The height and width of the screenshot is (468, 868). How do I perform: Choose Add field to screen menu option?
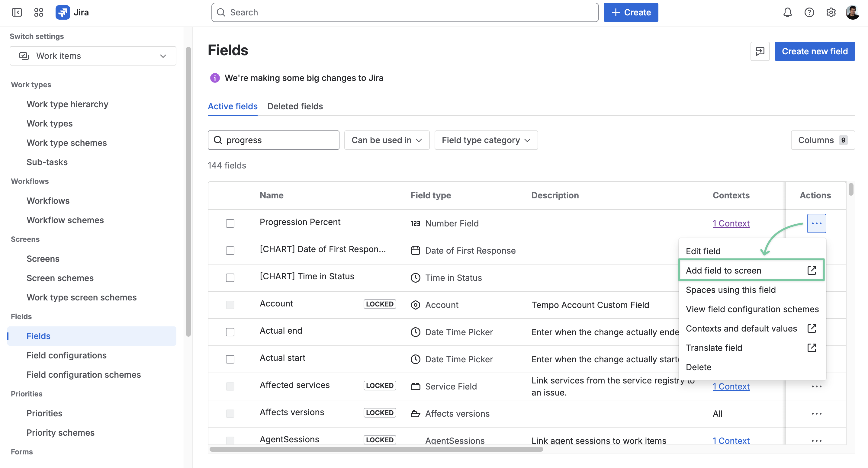(751, 270)
